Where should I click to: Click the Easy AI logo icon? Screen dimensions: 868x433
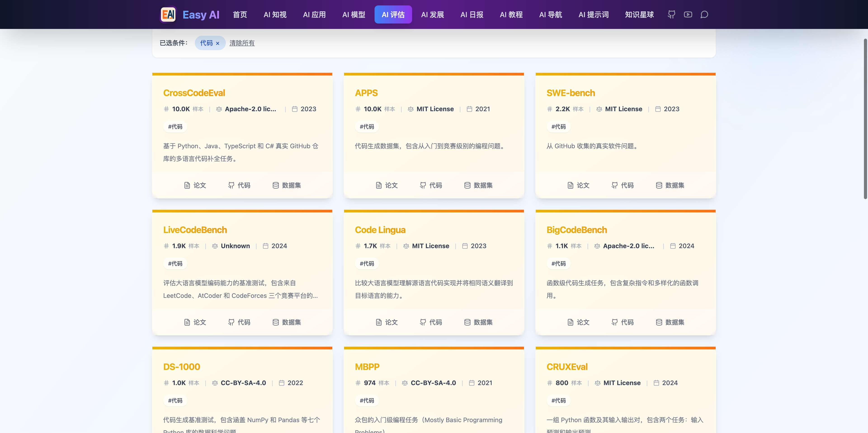pyautogui.click(x=168, y=14)
